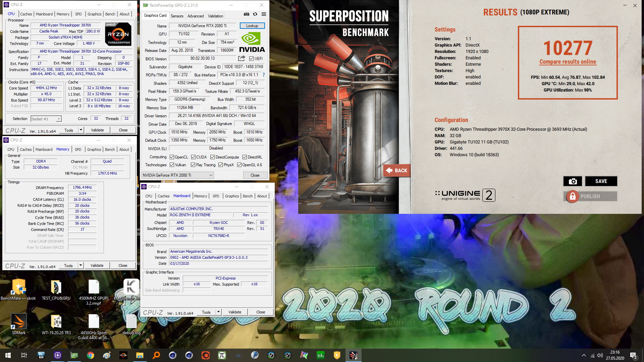Click the PUBLISH button
The height and width of the screenshot is (362, 644).
coord(591,196)
